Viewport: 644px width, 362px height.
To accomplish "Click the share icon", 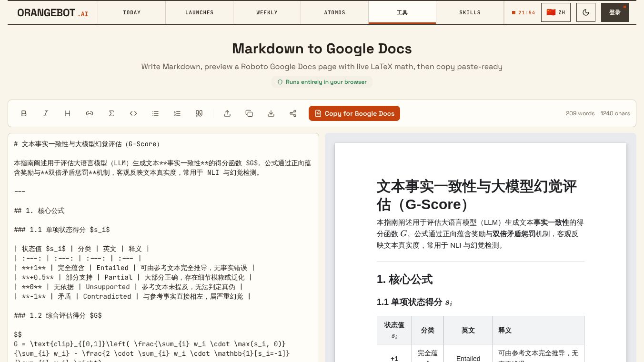I will 293,113.
